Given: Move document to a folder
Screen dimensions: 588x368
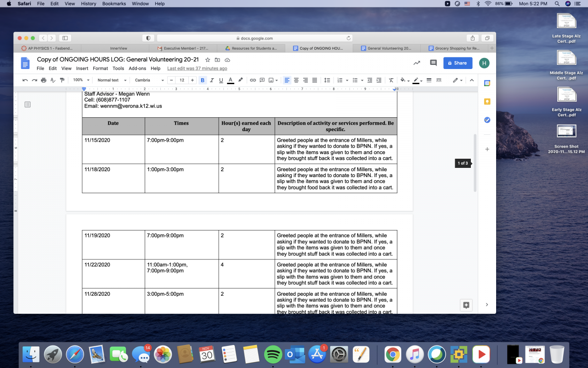Looking at the screenshot, I should pyautogui.click(x=217, y=60).
